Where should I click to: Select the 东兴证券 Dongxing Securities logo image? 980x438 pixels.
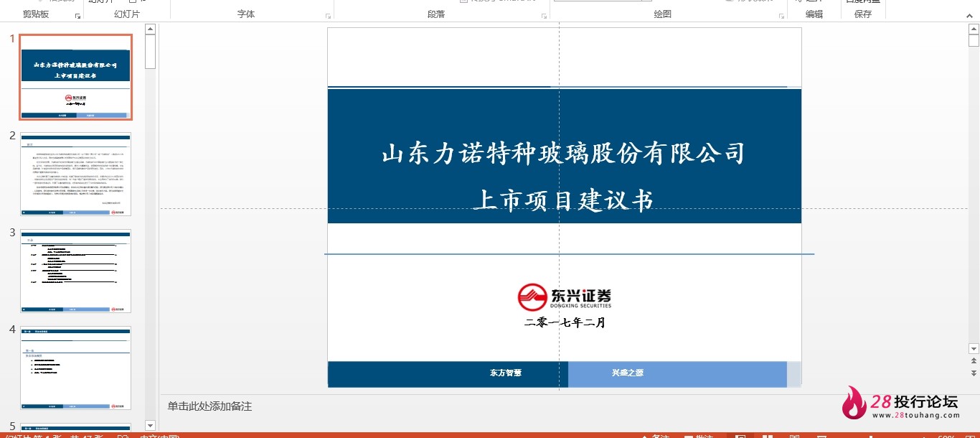(565, 297)
